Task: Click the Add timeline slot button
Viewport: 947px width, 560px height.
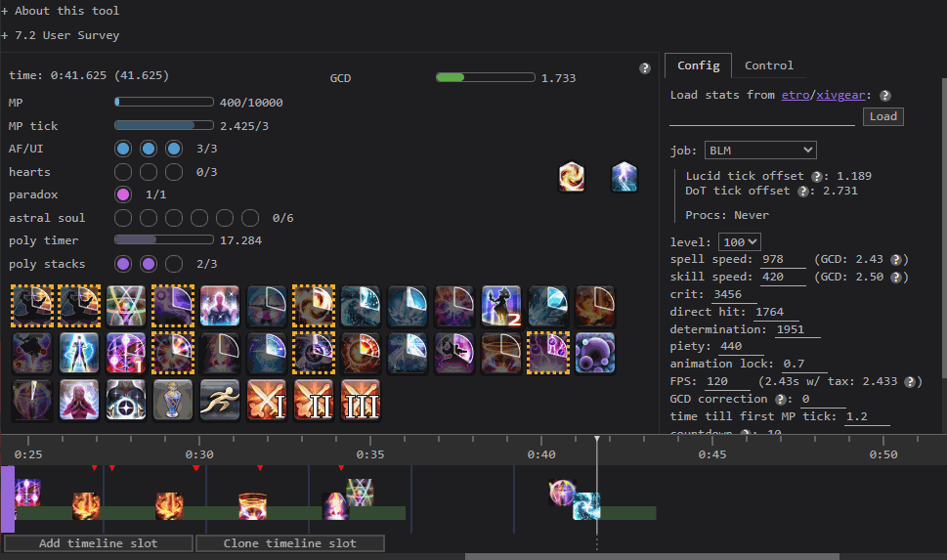Action: [98, 543]
